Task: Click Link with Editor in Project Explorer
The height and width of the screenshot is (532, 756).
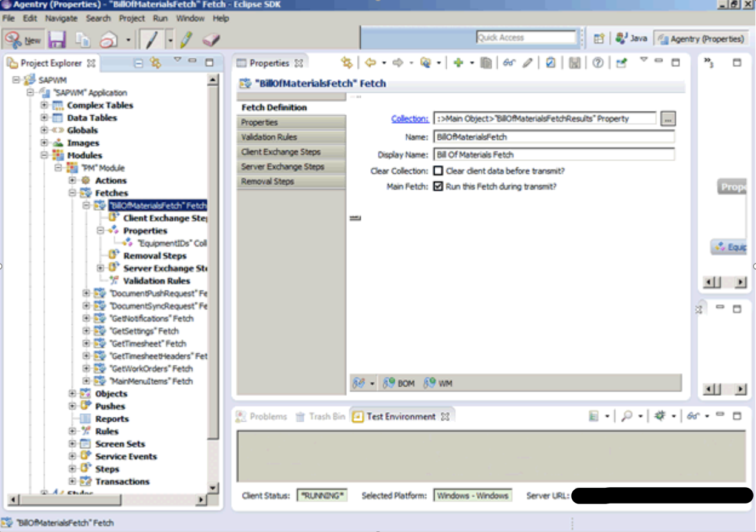Action: coord(156,62)
